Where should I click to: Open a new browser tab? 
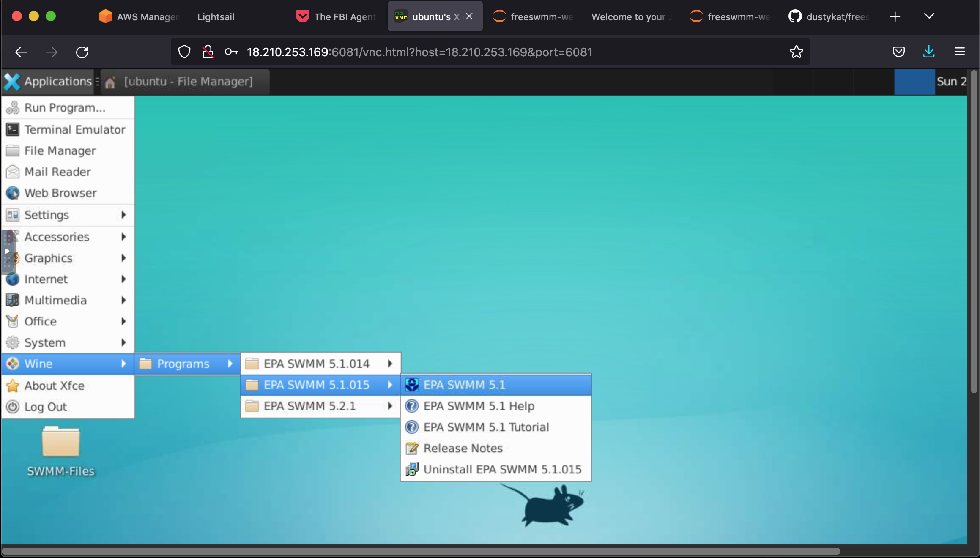click(x=895, y=16)
